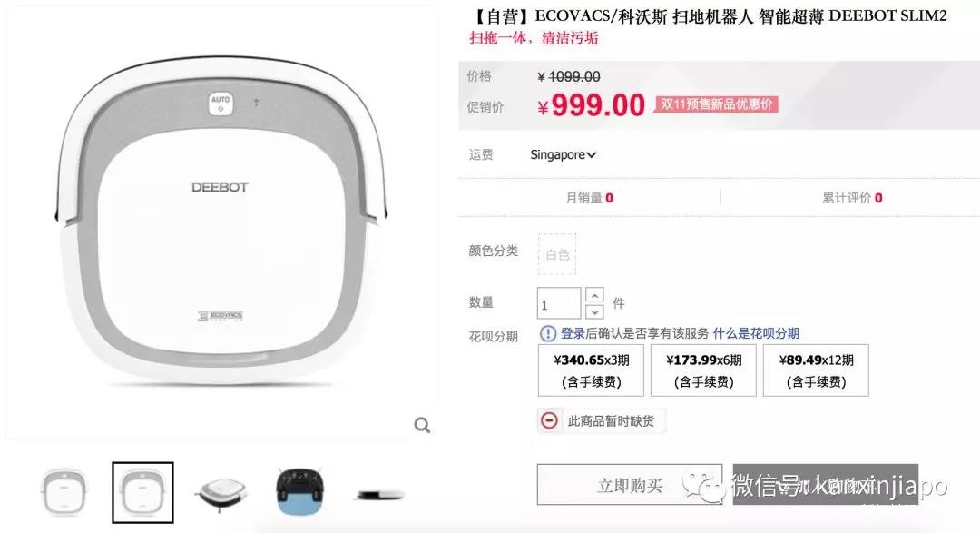The width and height of the screenshot is (980, 533).
Task: Decrease quantity with the down arrow
Action: coord(594,311)
